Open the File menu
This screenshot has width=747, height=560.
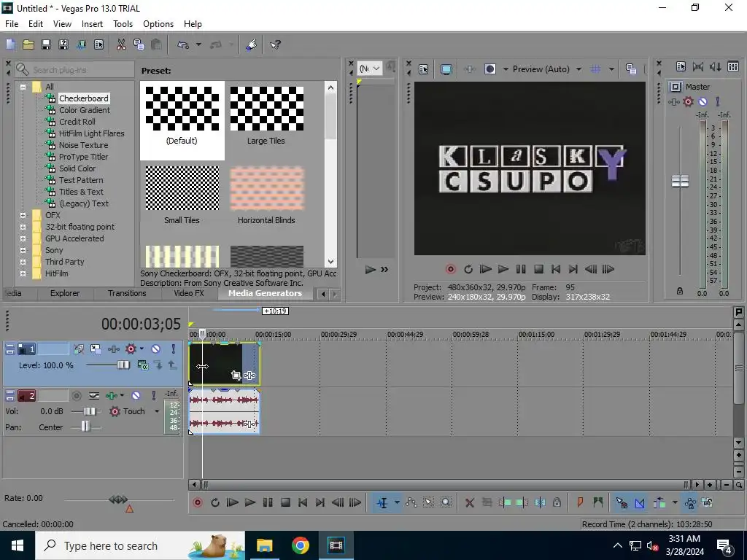click(12, 24)
